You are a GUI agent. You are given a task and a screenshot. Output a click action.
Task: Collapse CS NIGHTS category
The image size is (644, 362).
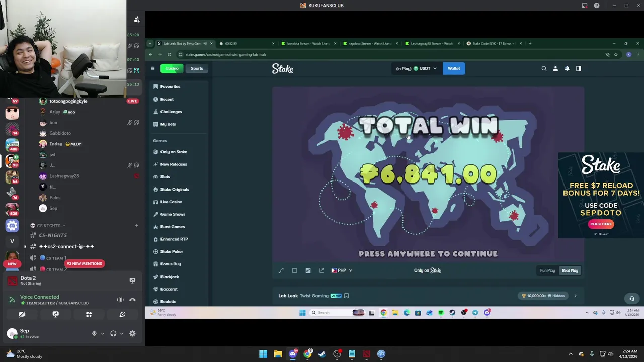click(x=48, y=226)
